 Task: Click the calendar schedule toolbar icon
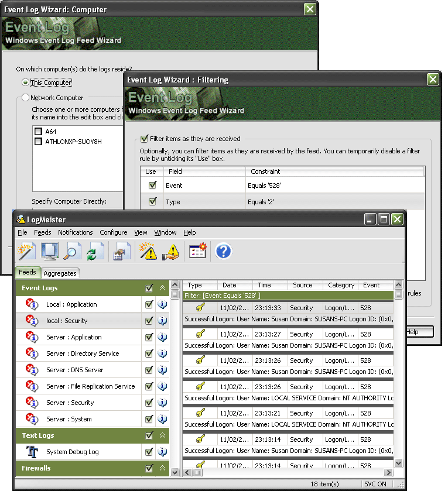[x=198, y=251]
